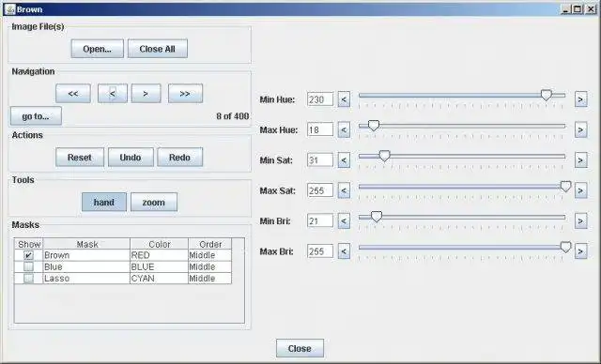Increase Min Sat with > button
The image size is (601, 364).
(x=580, y=160)
